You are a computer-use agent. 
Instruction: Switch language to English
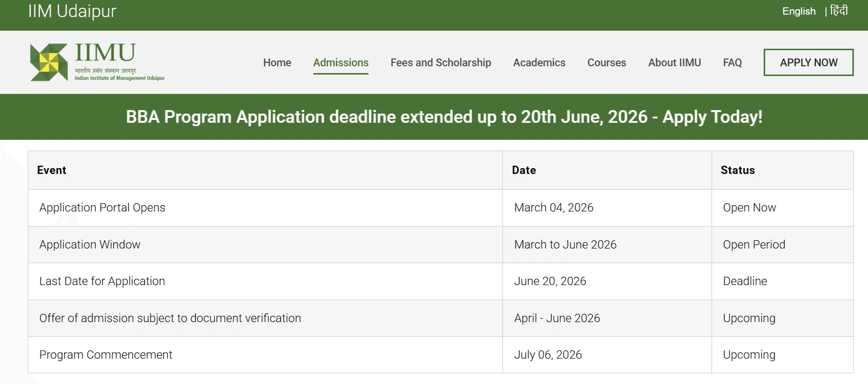pyautogui.click(x=799, y=11)
